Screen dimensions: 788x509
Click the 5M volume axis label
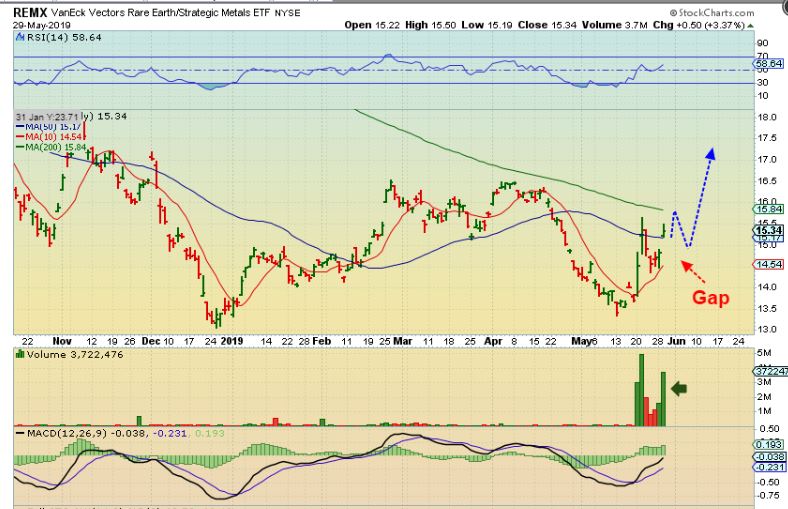(x=764, y=353)
